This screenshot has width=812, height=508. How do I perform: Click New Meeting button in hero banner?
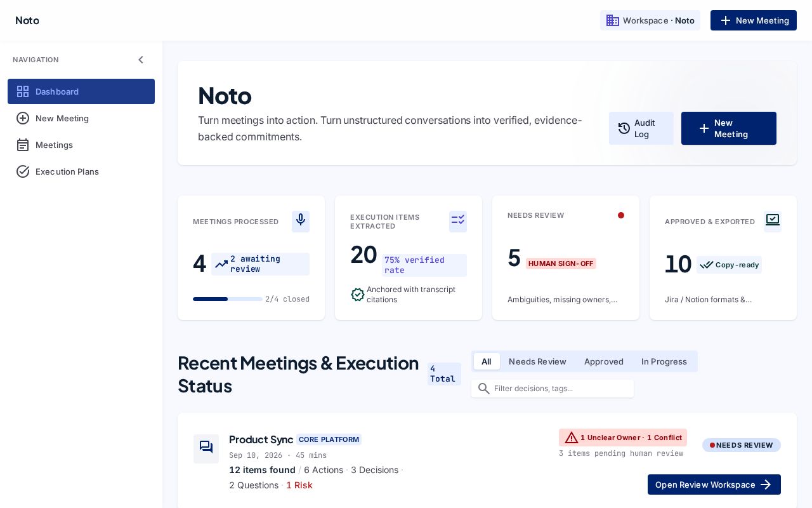[x=729, y=128]
